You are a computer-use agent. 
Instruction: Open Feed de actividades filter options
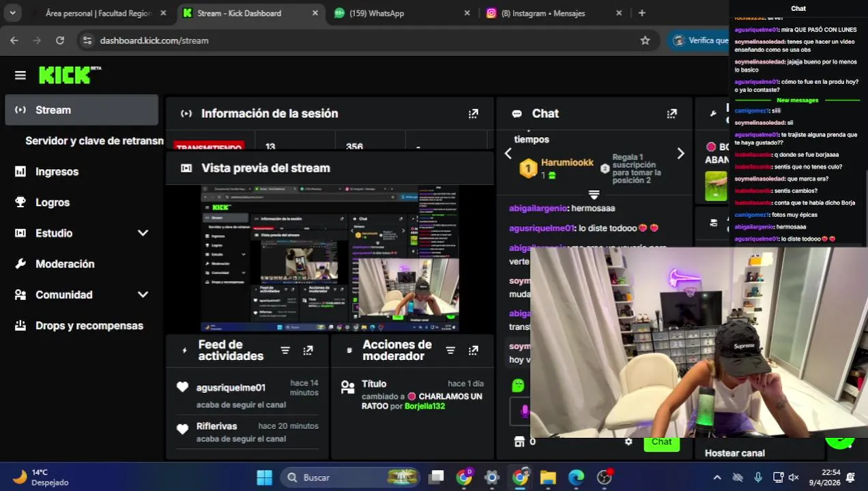coord(285,351)
